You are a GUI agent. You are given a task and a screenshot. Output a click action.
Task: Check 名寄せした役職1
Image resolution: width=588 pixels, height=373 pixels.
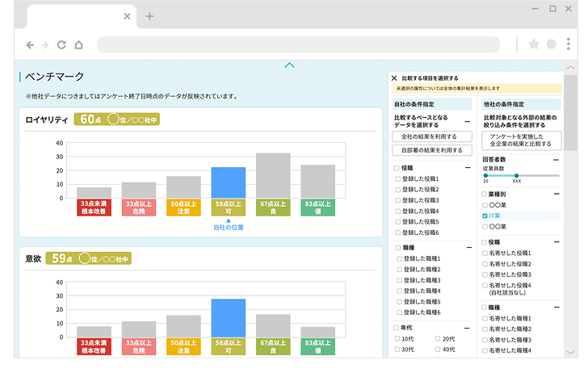point(485,253)
